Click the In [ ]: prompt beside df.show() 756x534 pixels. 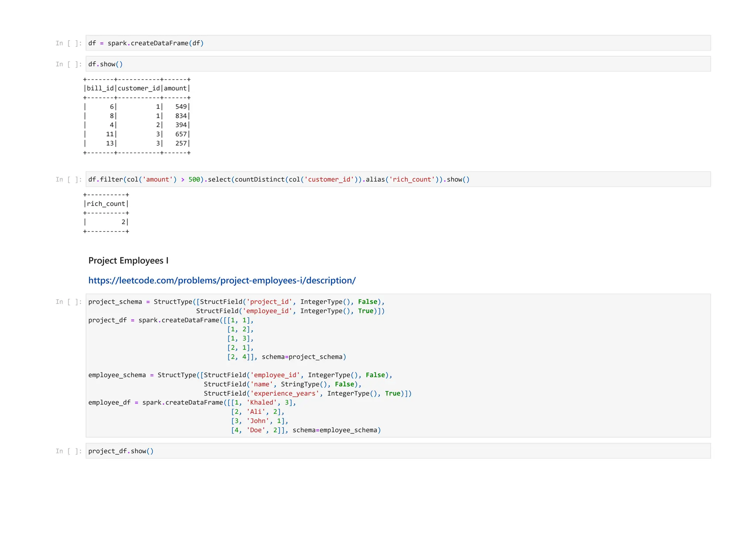tap(69, 64)
